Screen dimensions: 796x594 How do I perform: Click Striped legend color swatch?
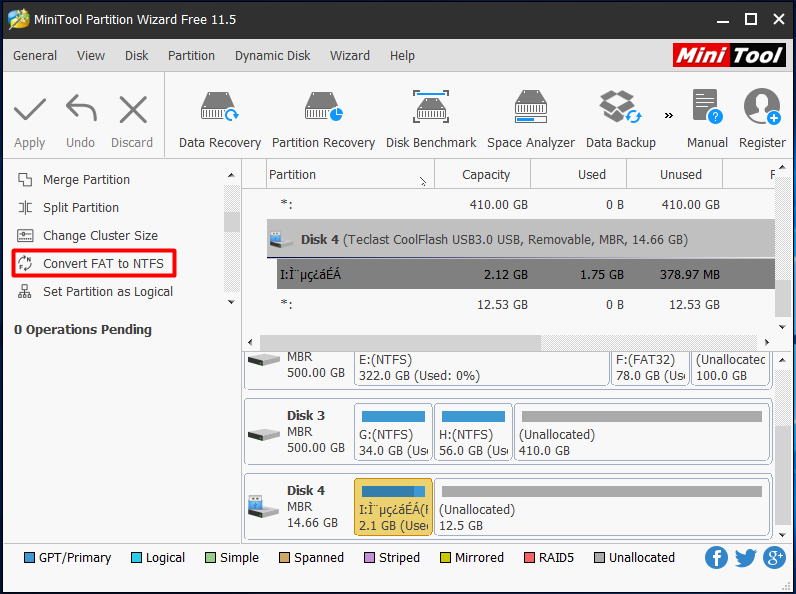click(x=369, y=557)
